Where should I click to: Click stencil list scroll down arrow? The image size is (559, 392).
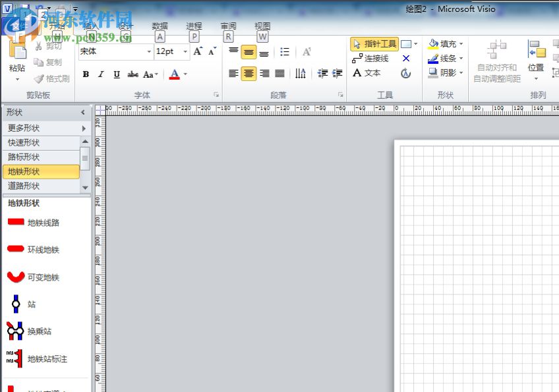coord(85,188)
